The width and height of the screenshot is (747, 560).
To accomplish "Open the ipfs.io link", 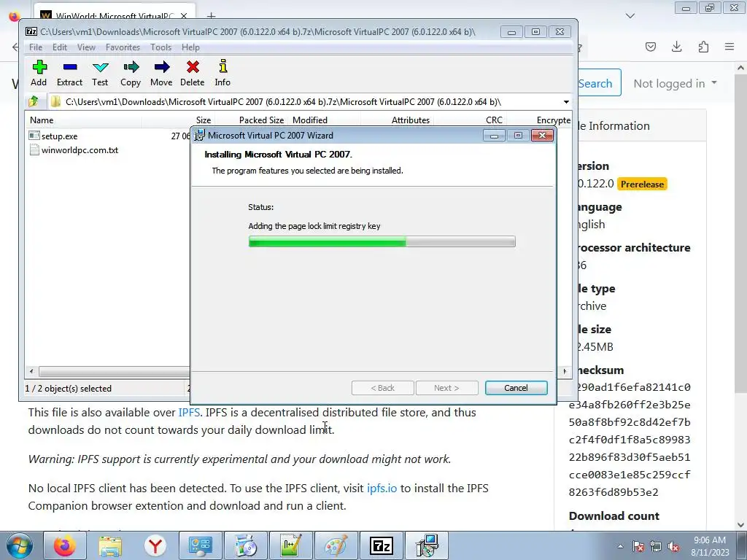I will point(382,488).
